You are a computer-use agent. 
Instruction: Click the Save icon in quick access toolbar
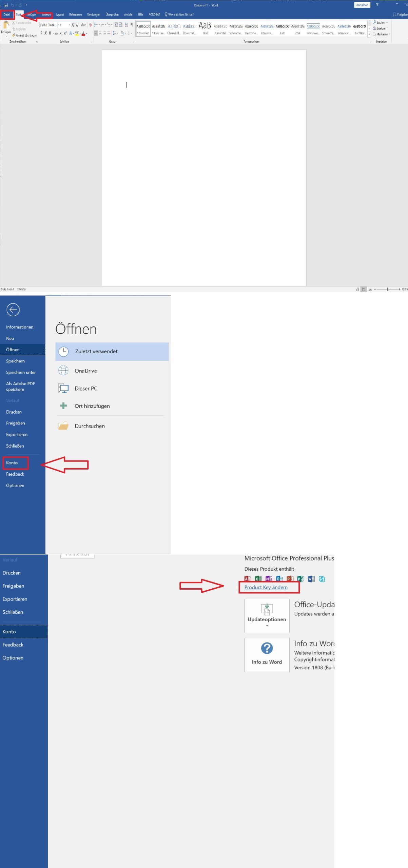pos(6,5)
